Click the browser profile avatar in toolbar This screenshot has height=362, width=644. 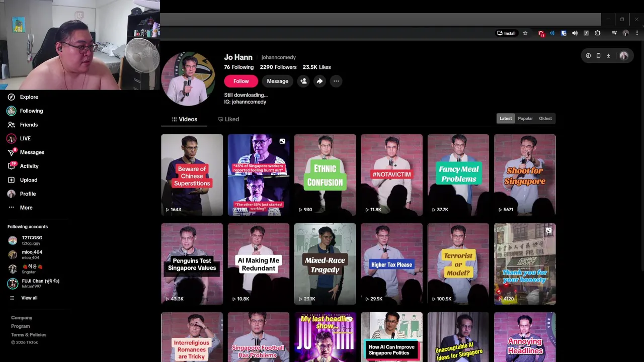click(626, 33)
